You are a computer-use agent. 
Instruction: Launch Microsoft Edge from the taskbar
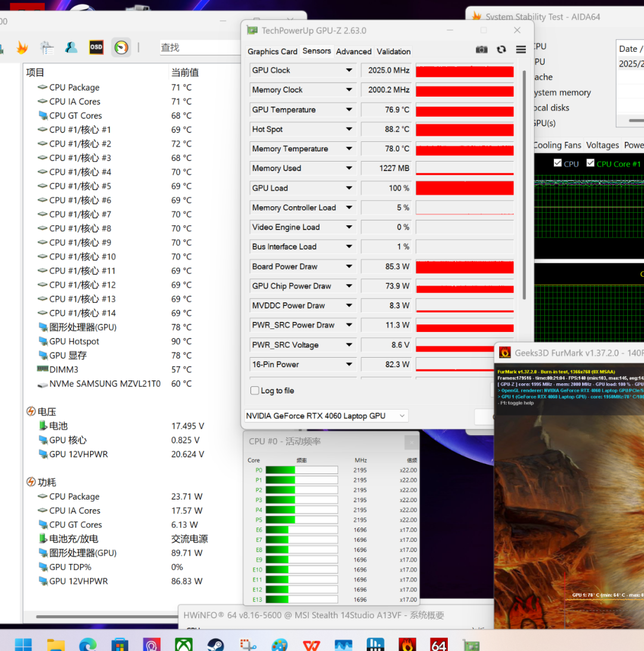(x=88, y=645)
